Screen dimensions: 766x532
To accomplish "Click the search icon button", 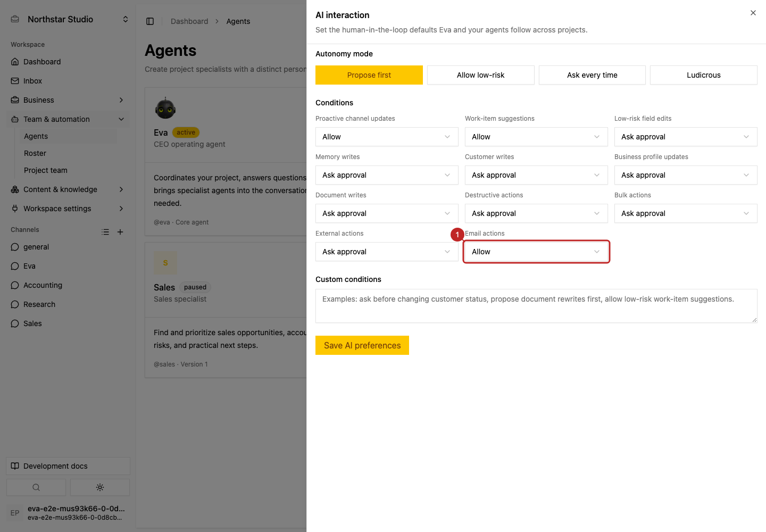I will [x=36, y=487].
